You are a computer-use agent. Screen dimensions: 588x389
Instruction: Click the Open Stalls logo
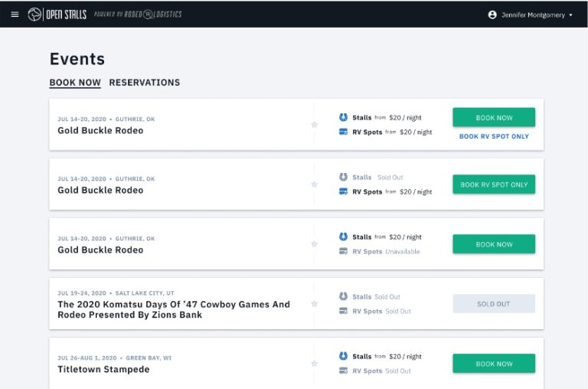tap(57, 15)
